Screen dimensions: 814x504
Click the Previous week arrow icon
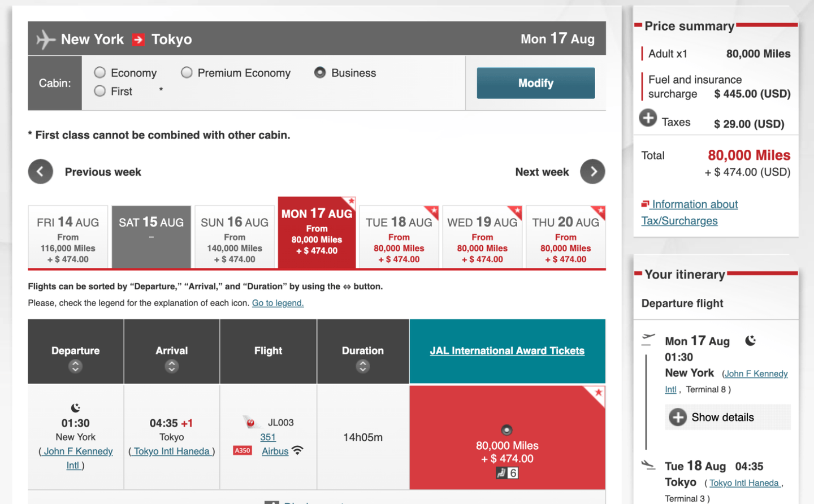tap(41, 172)
